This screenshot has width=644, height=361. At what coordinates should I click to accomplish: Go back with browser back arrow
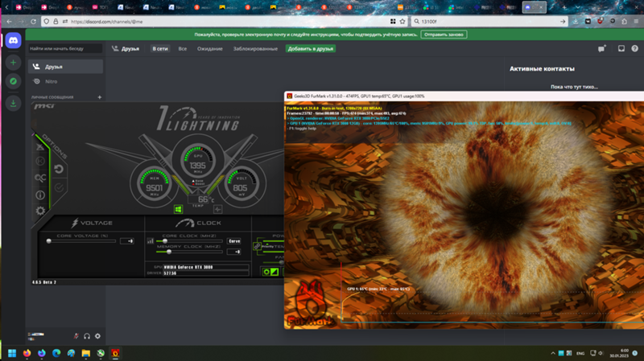[9, 22]
